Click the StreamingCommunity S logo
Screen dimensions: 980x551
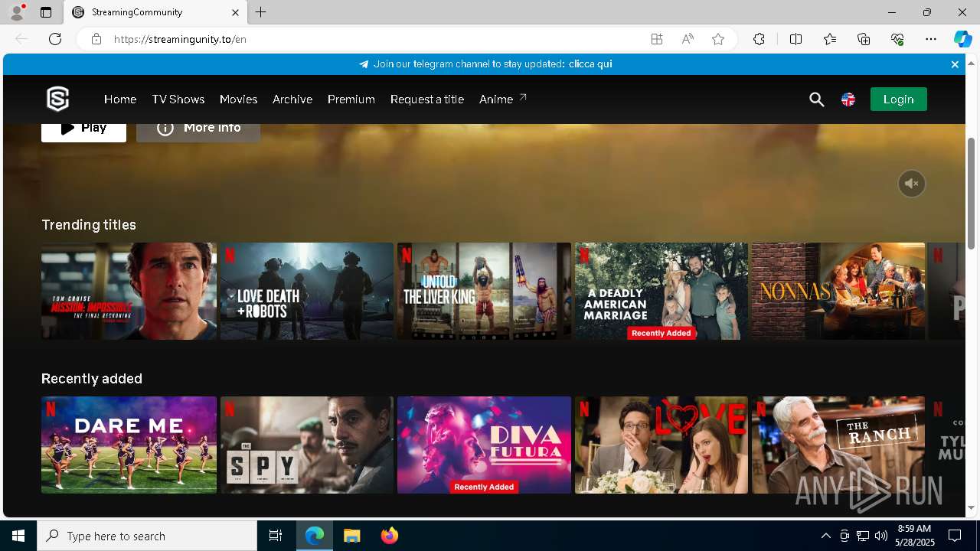[57, 99]
